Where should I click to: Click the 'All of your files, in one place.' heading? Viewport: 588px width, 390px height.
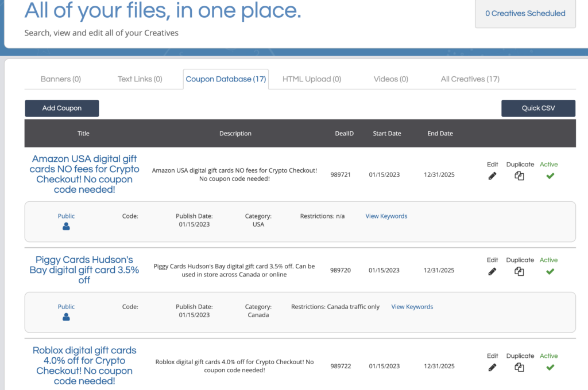[x=163, y=10]
